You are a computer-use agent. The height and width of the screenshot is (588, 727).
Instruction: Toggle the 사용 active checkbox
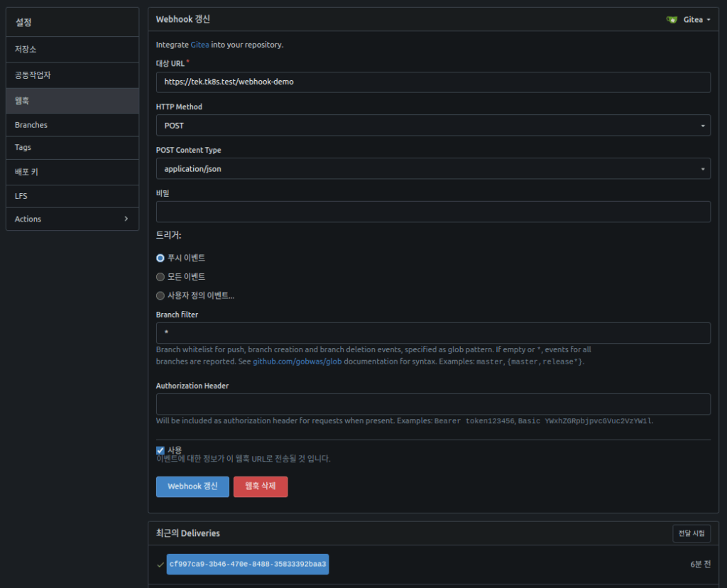160,450
